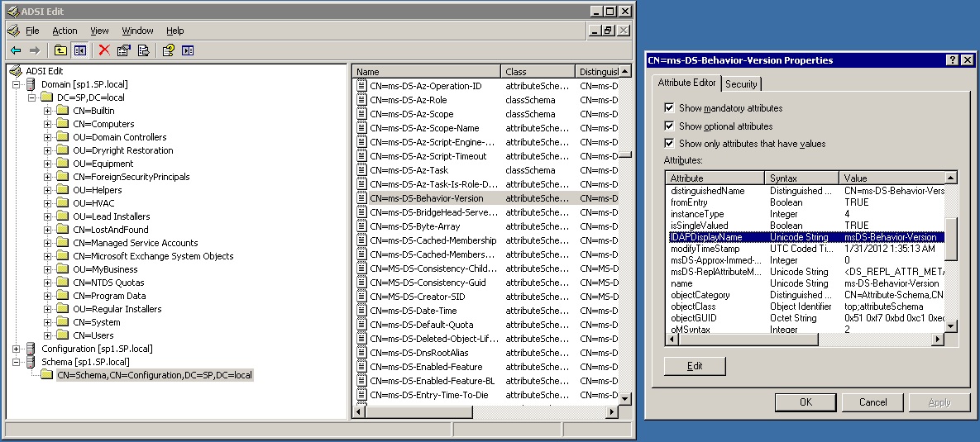Viewport: 980px width, 442px height.
Task: Expand the Configuration [sp1.SP.local] node
Action: coord(17,349)
